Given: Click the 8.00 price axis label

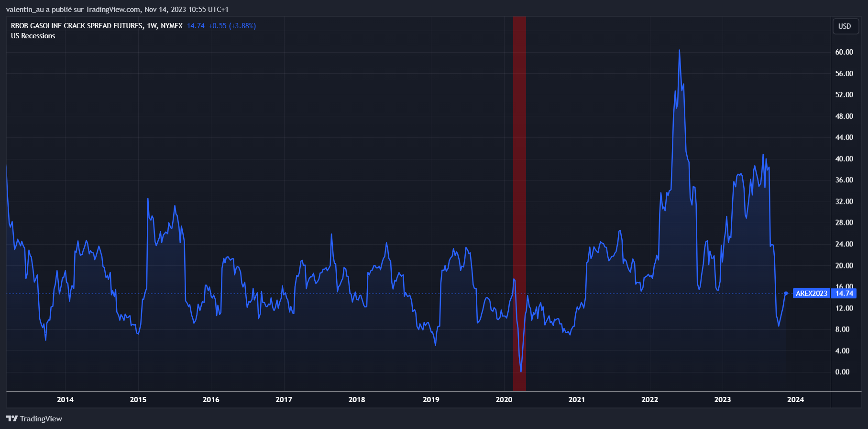Looking at the screenshot, I should [x=843, y=329].
